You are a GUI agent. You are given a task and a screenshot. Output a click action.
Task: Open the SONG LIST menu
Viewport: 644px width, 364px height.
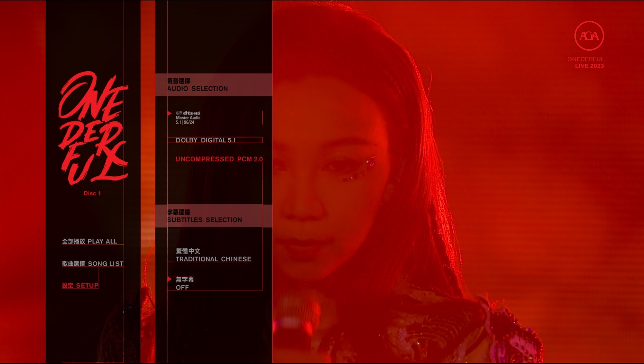point(93,264)
